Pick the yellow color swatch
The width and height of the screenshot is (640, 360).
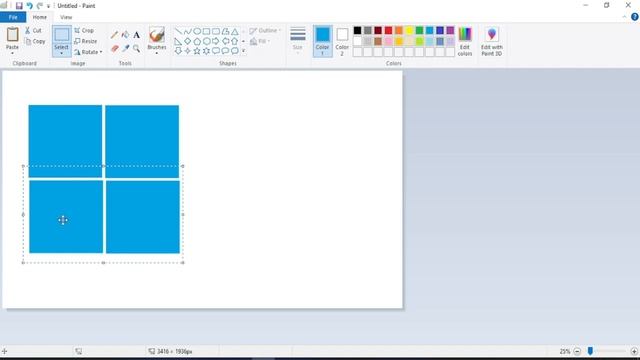409,31
